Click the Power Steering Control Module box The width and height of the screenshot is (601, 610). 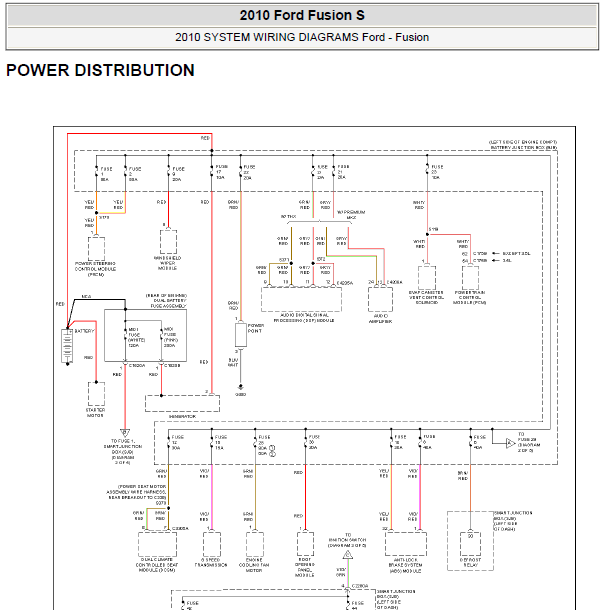click(96, 249)
